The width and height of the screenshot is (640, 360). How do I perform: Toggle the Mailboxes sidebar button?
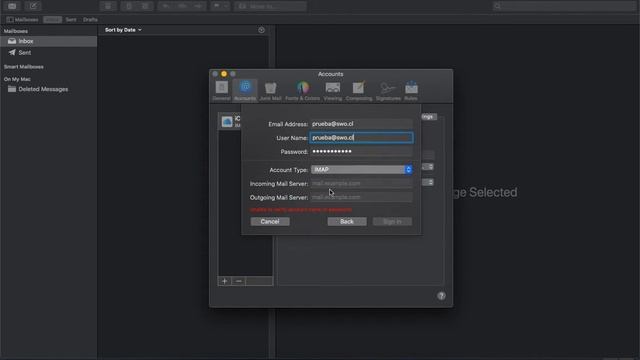click(22, 20)
